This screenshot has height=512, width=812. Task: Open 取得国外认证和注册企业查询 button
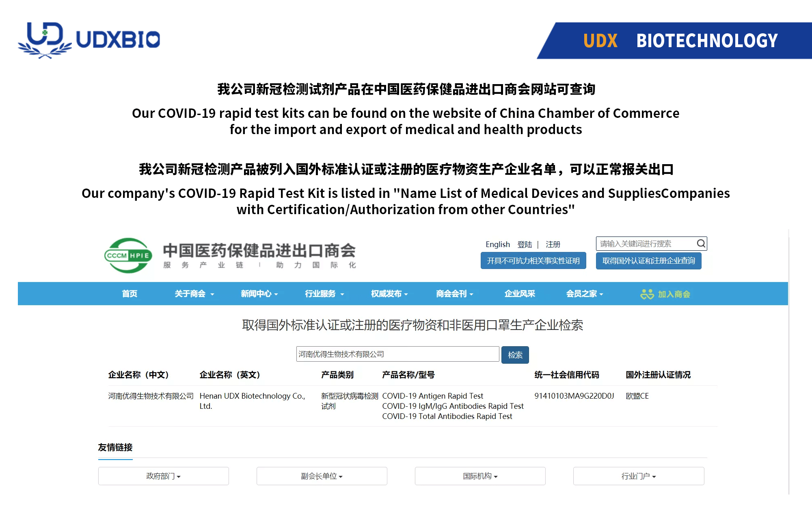(x=648, y=260)
